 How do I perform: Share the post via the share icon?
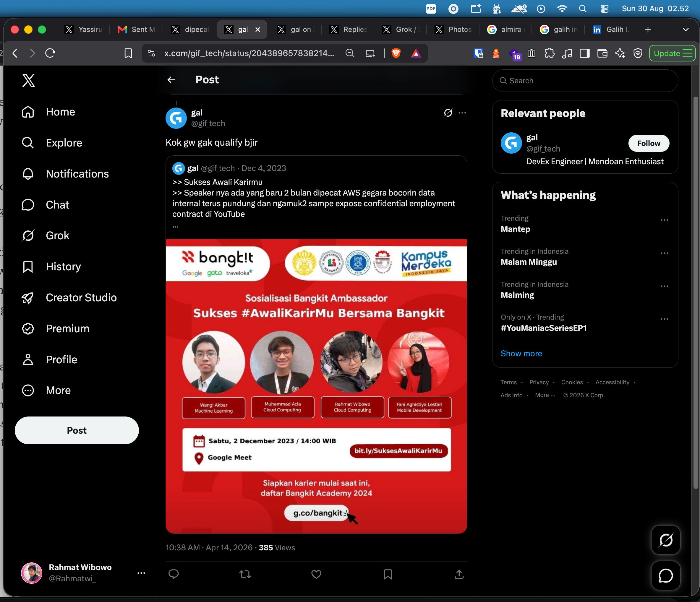(459, 574)
